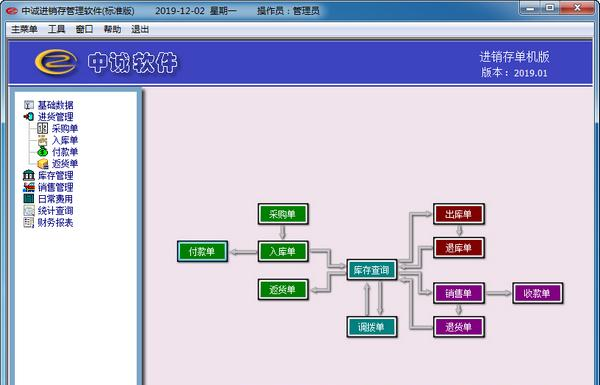Maximize the application window
Viewport: 600px width, 385px height.
point(550,8)
